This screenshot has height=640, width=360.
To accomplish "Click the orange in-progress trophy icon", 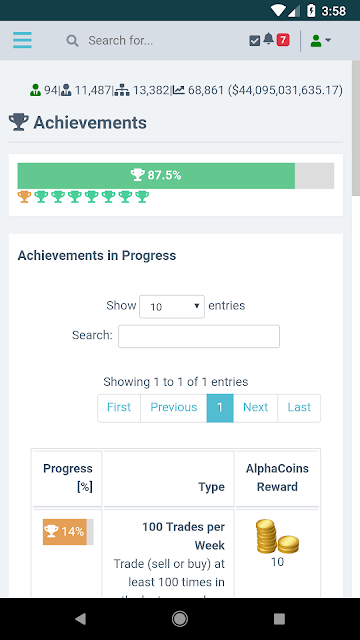I will coord(24,197).
